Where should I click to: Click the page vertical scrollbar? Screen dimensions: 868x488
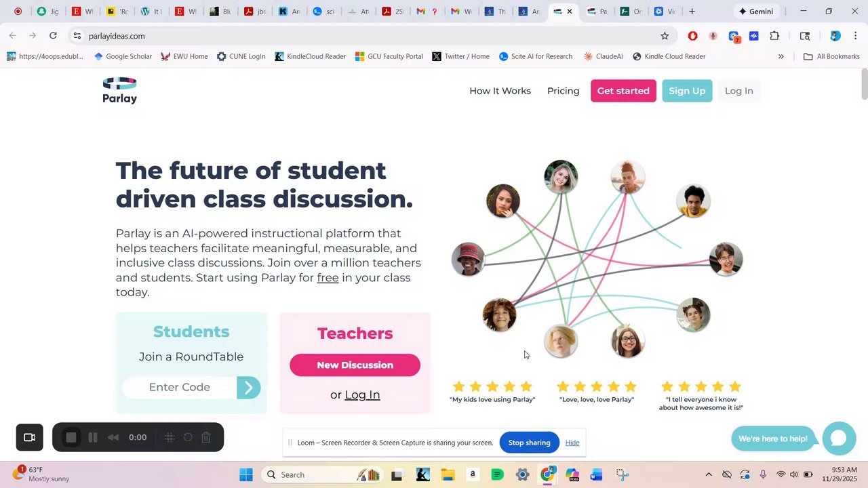coord(864,84)
